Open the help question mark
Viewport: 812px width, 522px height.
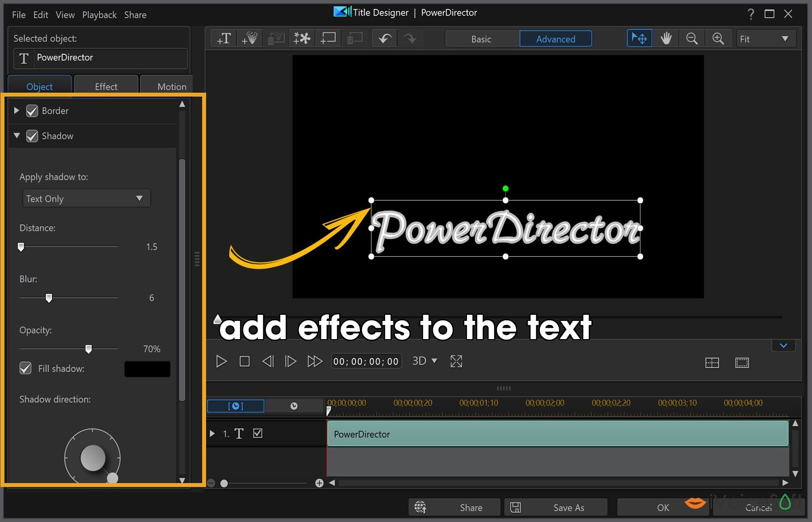pos(750,14)
